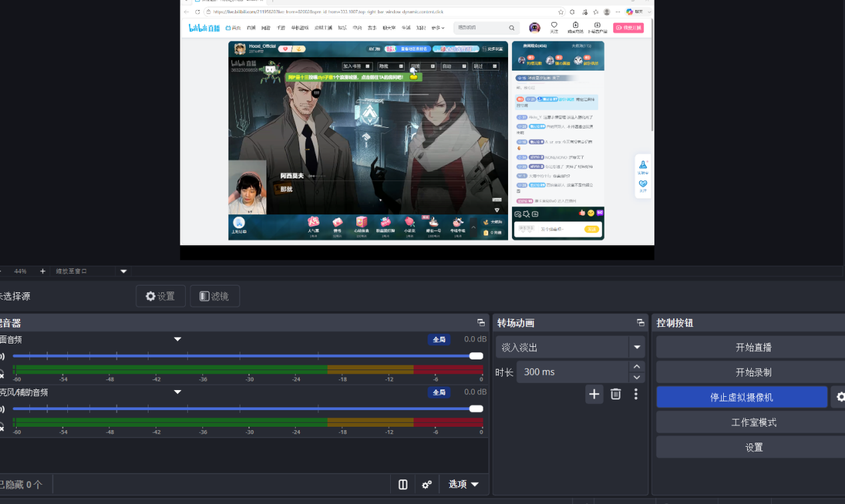Open the 滤镜 filters button
This screenshot has height=504, width=845.
(x=214, y=296)
